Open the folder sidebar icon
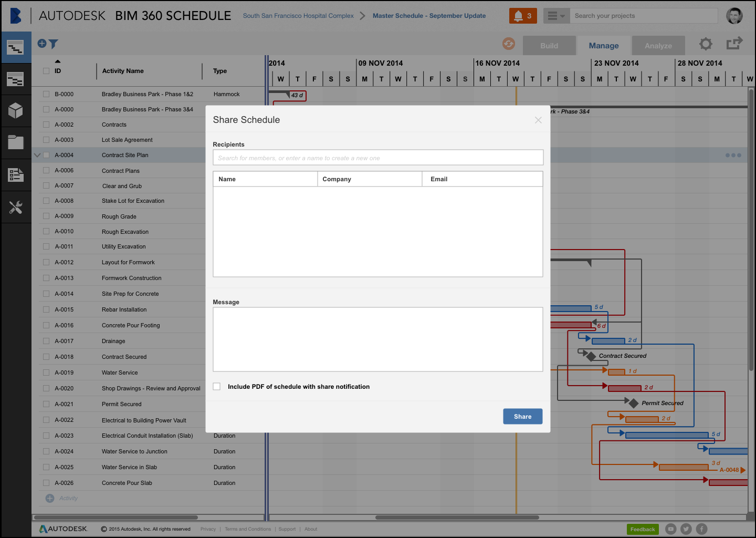This screenshot has height=538, width=756. (x=16, y=142)
